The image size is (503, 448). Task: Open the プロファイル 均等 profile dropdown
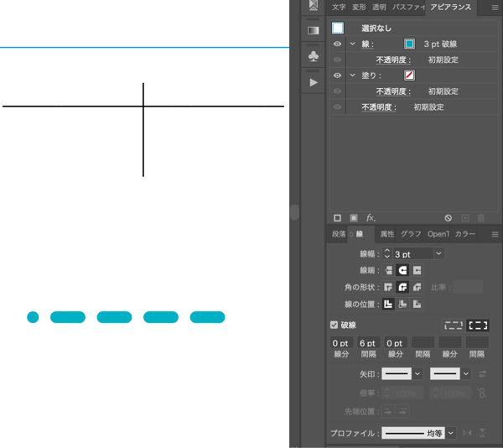point(450,433)
